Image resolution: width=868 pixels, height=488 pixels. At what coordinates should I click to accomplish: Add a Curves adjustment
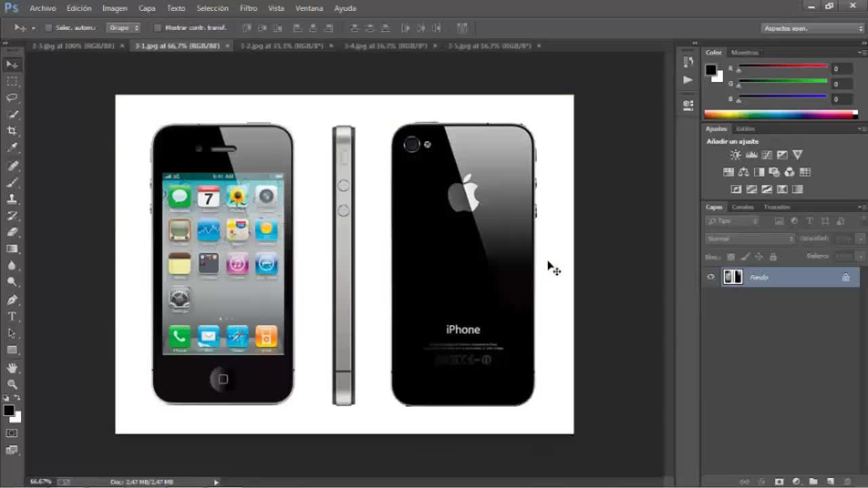[x=766, y=155]
